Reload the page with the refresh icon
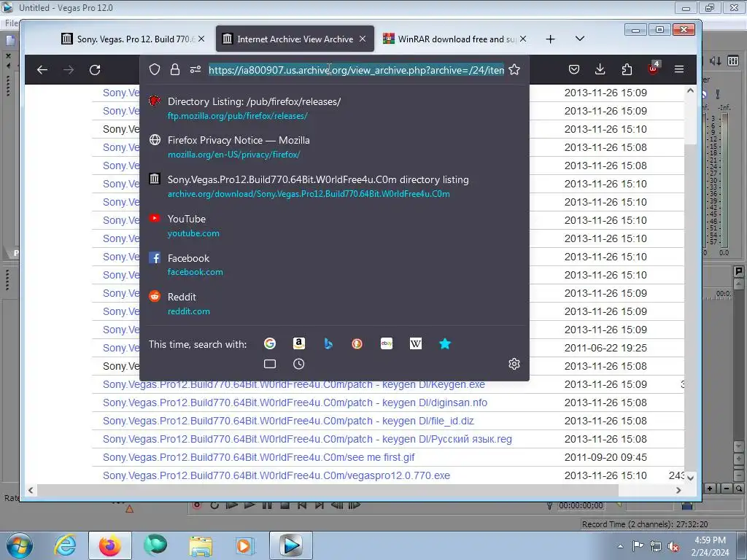This screenshot has height=560, width=747. coord(95,70)
